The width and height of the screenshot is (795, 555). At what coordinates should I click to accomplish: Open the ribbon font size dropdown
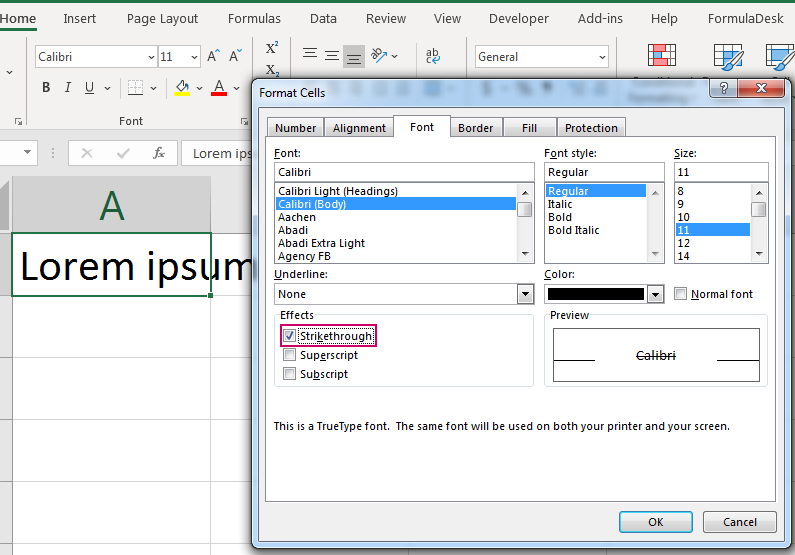pyautogui.click(x=195, y=57)
